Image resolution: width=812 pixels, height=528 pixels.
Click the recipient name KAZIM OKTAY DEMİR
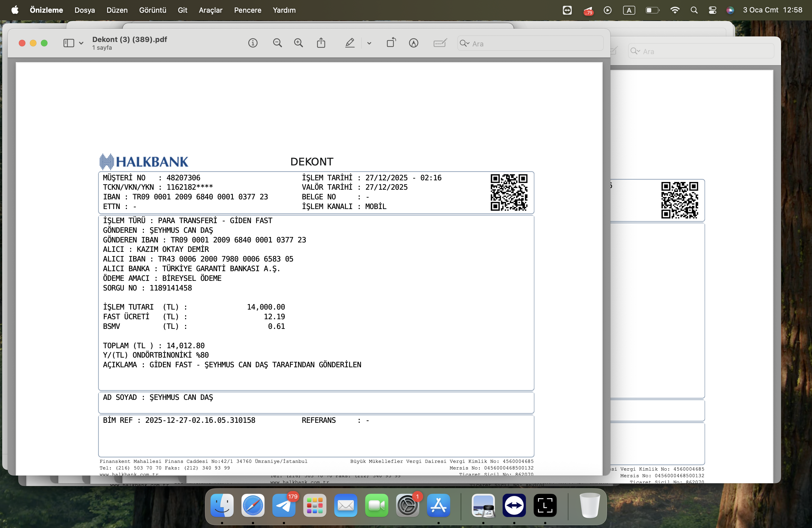point(173,249)
